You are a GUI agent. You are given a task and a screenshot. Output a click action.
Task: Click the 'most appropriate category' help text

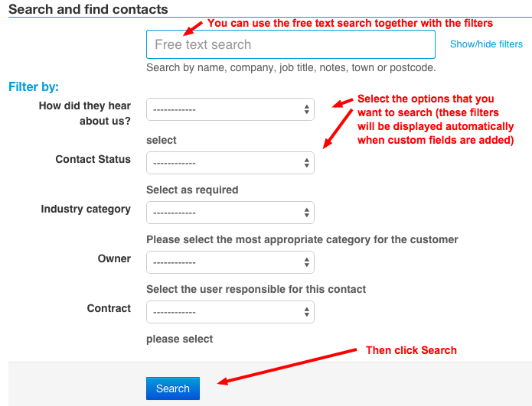point(302,239)
